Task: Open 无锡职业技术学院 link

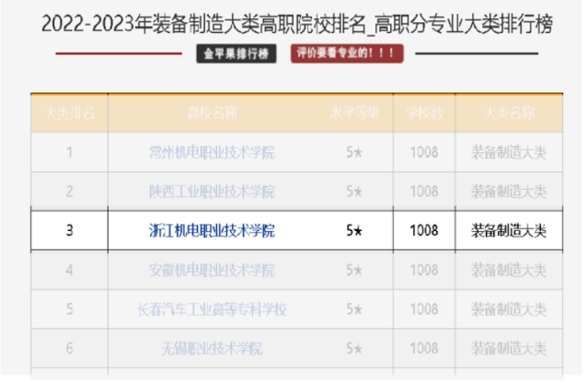Action: (212, 349)
